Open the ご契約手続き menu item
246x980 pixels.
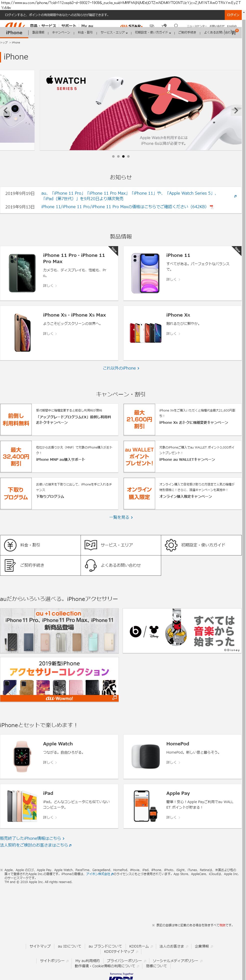pos(187,33)
